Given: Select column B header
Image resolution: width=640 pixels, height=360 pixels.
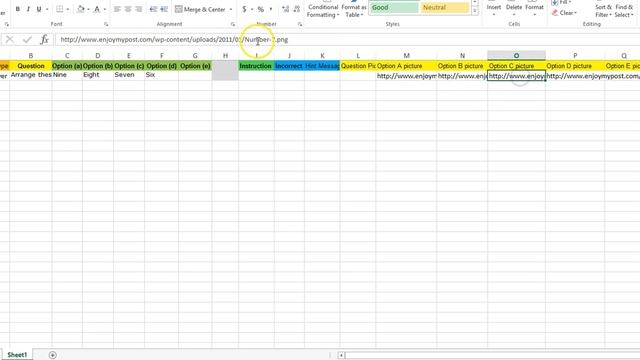Looking at the screenshot, I should (x=31, y=56).
